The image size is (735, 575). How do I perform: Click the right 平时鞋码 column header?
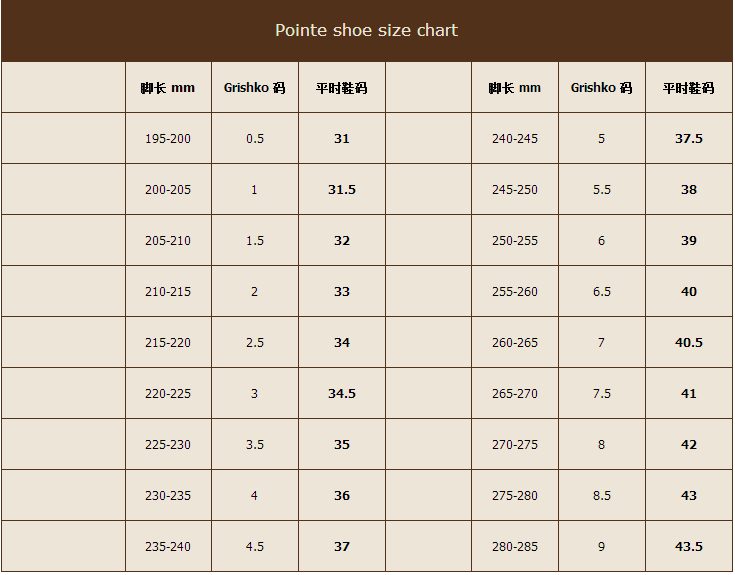689,88
